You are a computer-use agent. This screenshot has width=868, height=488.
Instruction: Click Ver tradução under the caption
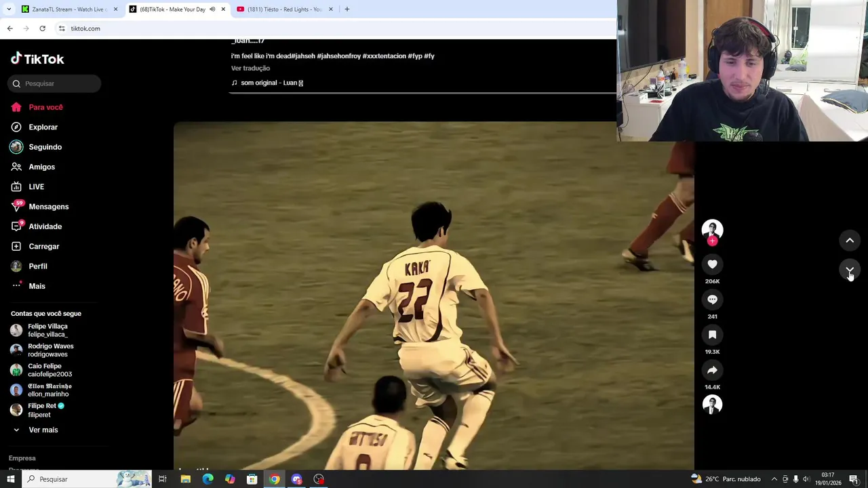[x=250, y=68]
